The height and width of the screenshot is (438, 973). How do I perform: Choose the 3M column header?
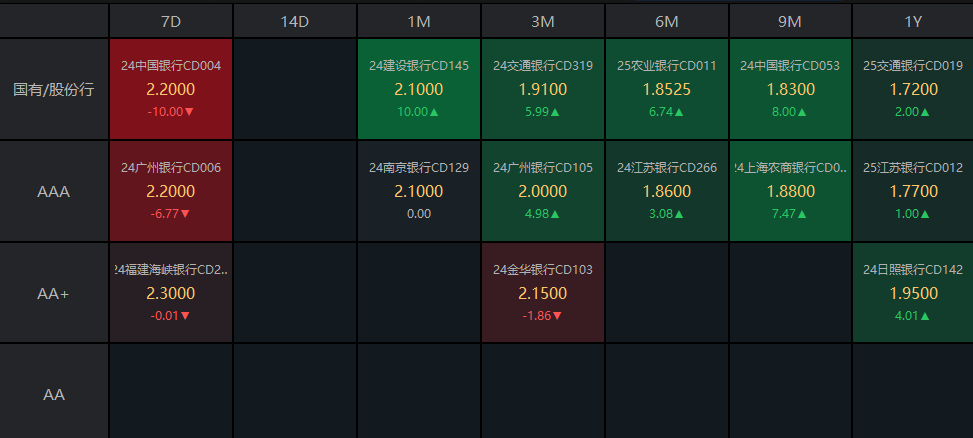(542, 20)
